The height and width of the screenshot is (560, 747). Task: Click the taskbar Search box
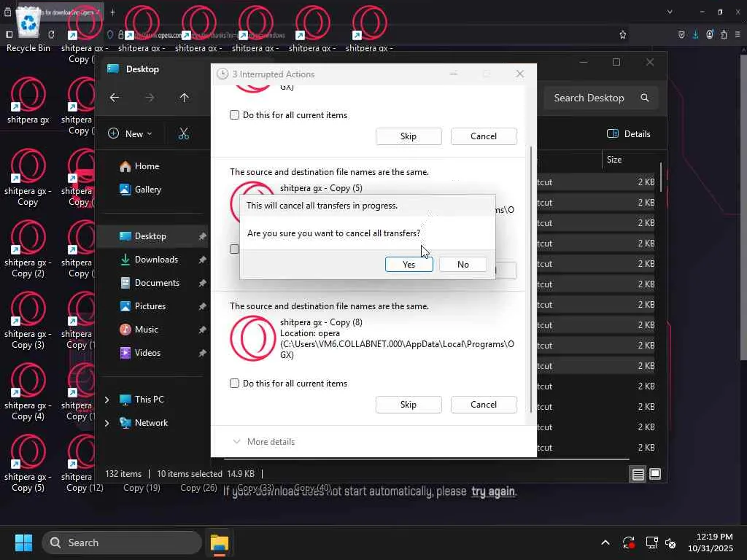coord(122,542)
